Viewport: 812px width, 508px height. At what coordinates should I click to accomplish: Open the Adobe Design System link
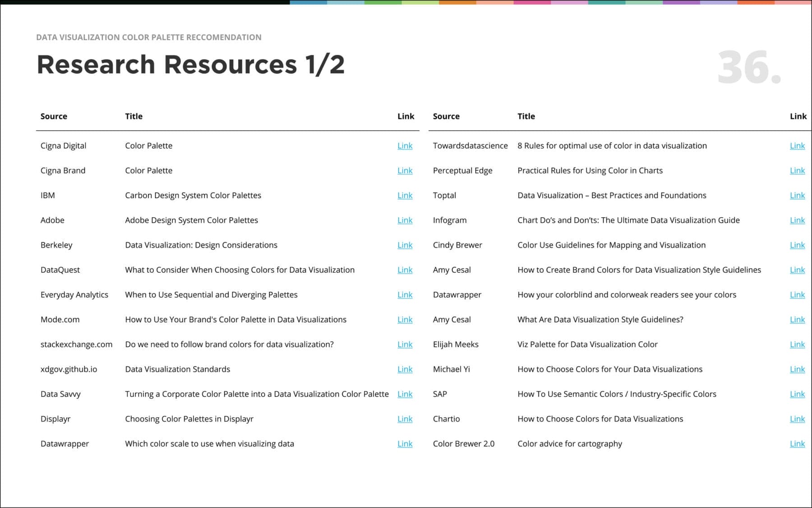[405, 220]
